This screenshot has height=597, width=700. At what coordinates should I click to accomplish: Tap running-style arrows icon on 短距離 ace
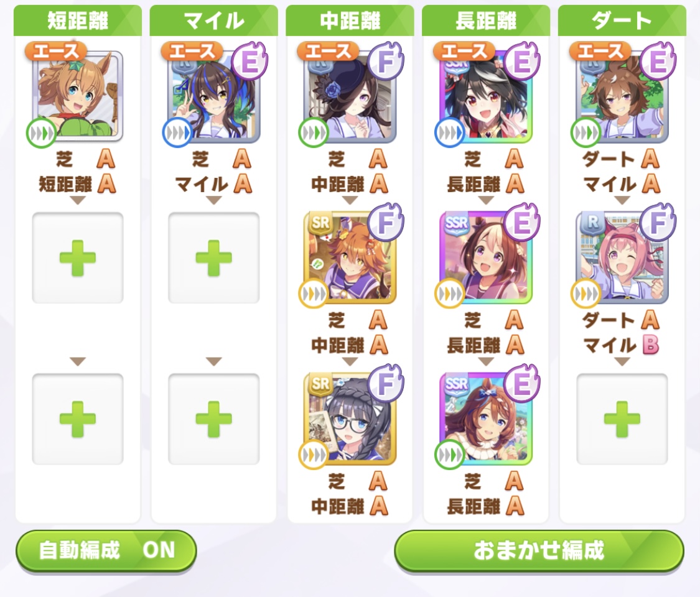pos(40,133)
